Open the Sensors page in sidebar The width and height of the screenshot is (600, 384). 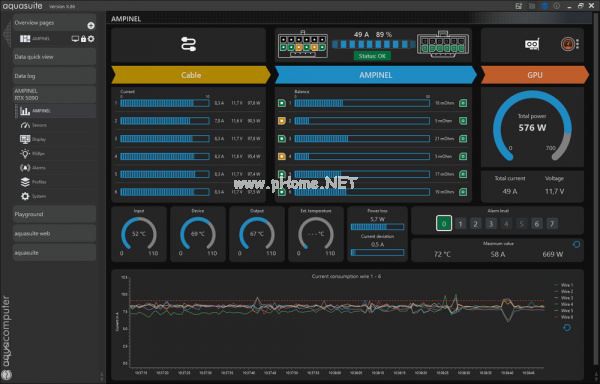click(x=33, y=125)
